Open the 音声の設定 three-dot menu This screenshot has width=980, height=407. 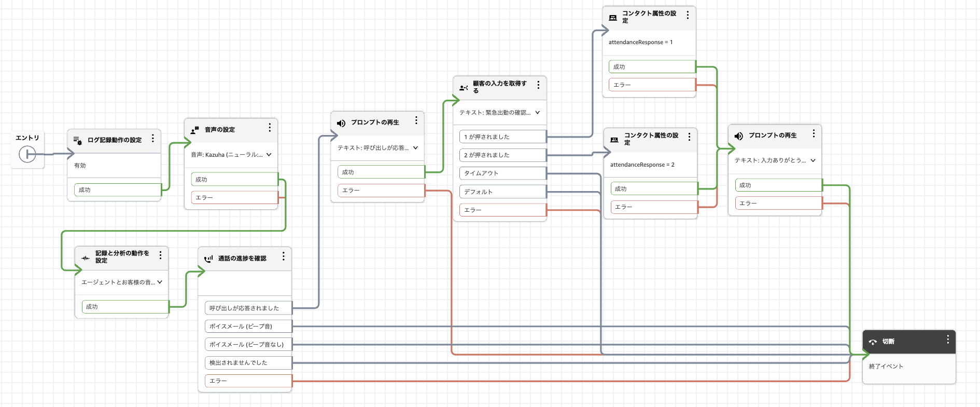[270, 128]
